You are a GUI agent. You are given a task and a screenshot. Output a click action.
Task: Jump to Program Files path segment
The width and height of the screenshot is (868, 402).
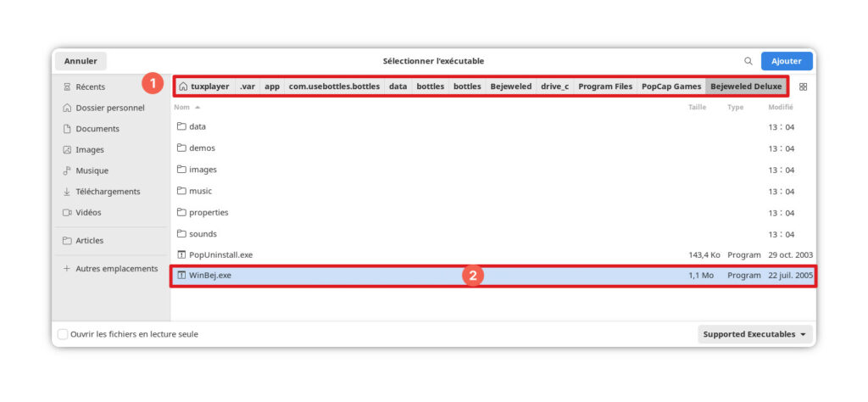coord(605,87)
